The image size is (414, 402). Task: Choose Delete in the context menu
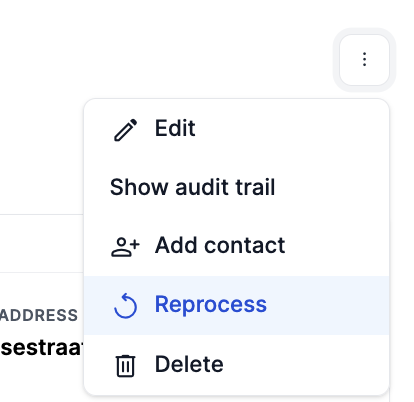click(236, 364)
